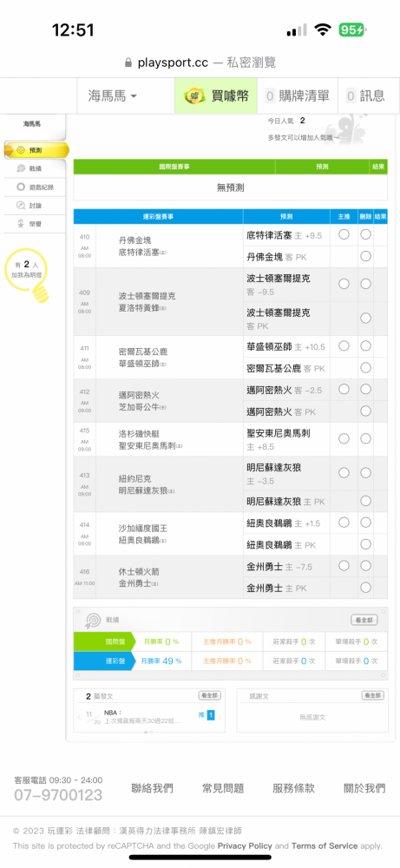
Task: Click the target icon in 戰績 panel
Action: point(92,620)
